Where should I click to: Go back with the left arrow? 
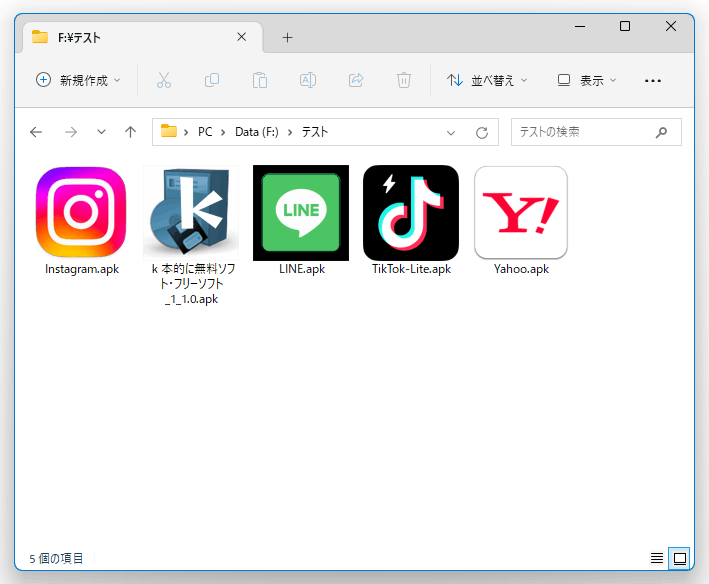pos(36,132)
